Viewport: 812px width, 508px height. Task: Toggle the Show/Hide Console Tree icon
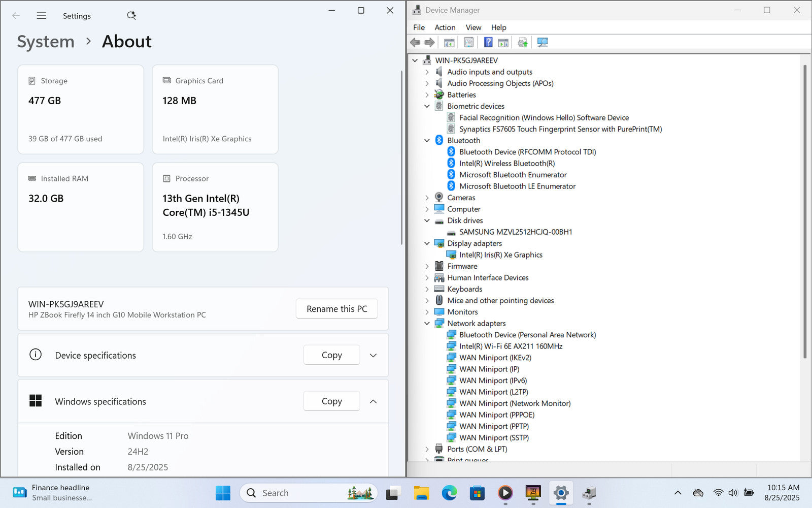[x=449, y=43]
